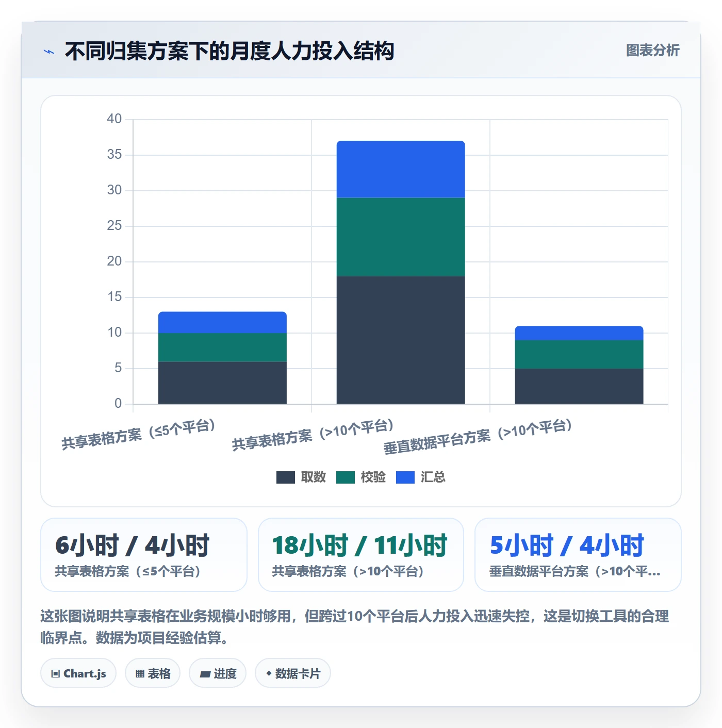
Task: Click the 汇总 segment of 垂直数据平台方案 bar
Action: [579, 333]
